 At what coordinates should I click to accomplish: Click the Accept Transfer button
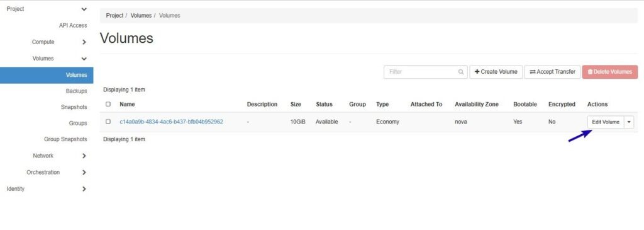552,72
